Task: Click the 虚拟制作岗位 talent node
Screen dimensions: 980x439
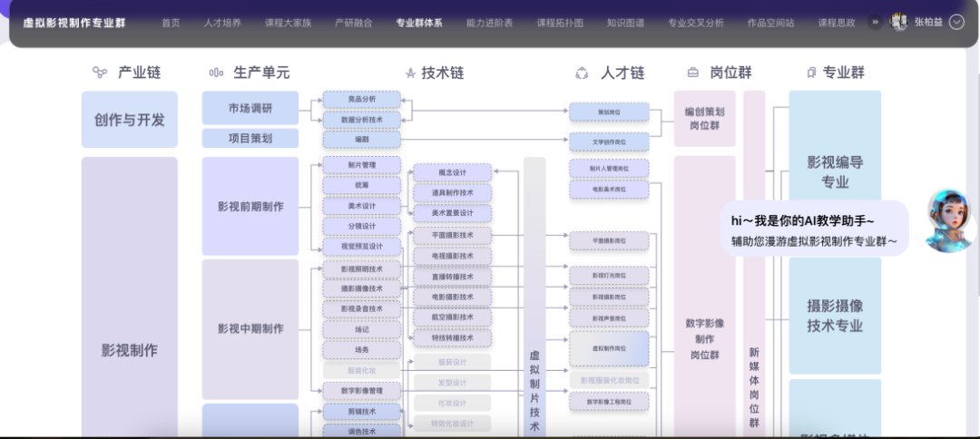Action: pyautogui.click(x=609, y=348)
